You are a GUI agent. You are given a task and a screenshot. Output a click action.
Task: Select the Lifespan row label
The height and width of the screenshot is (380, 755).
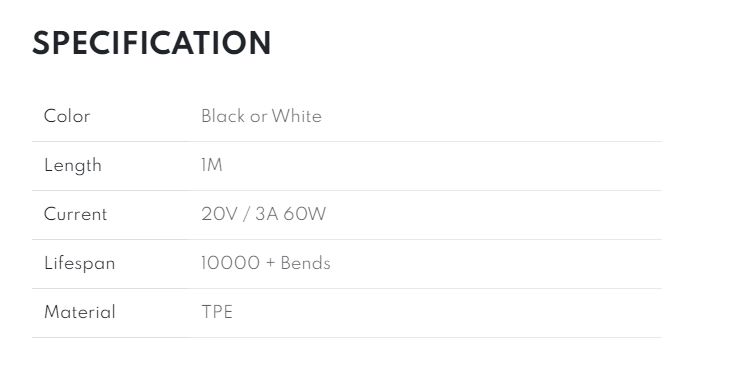(79, 263)
